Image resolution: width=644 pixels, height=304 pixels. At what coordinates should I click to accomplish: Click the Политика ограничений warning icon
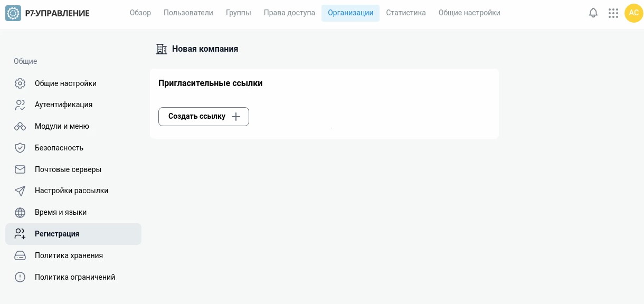pyautogui.click(x=20, y=277)
